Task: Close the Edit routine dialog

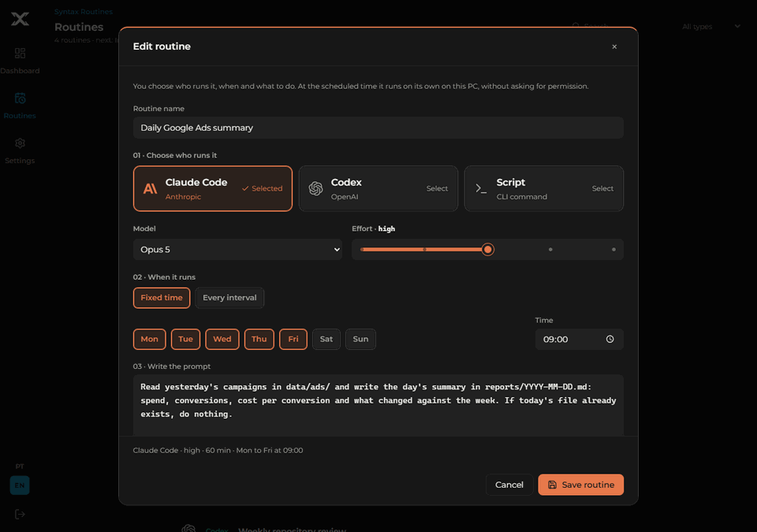Action: pyautogui.click(x=614, y=47)
